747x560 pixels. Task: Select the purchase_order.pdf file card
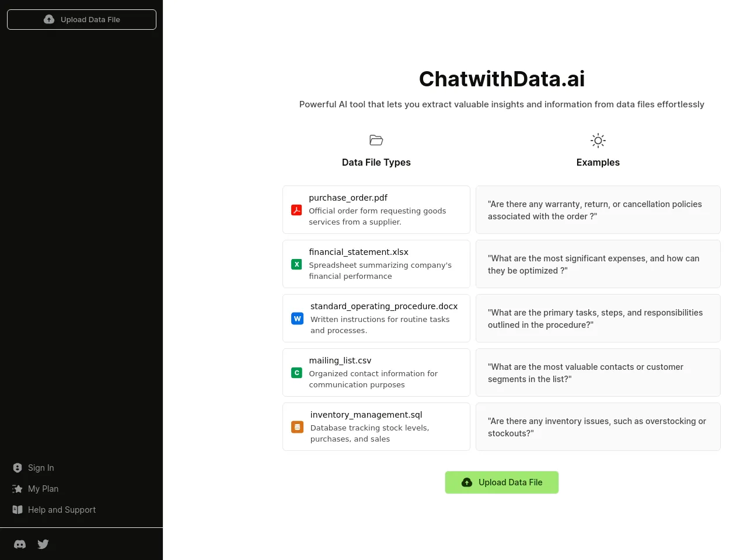[376, 210]
